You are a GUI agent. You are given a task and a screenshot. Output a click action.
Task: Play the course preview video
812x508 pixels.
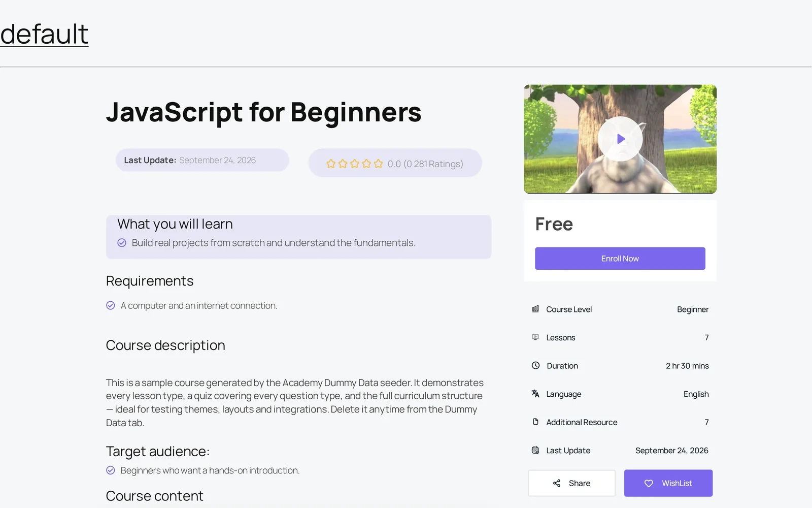pyautogui.click(x=620, y=139)
